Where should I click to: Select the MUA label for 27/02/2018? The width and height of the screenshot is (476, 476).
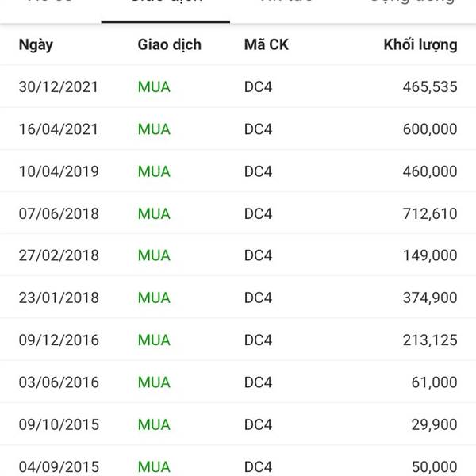(154, 255)
